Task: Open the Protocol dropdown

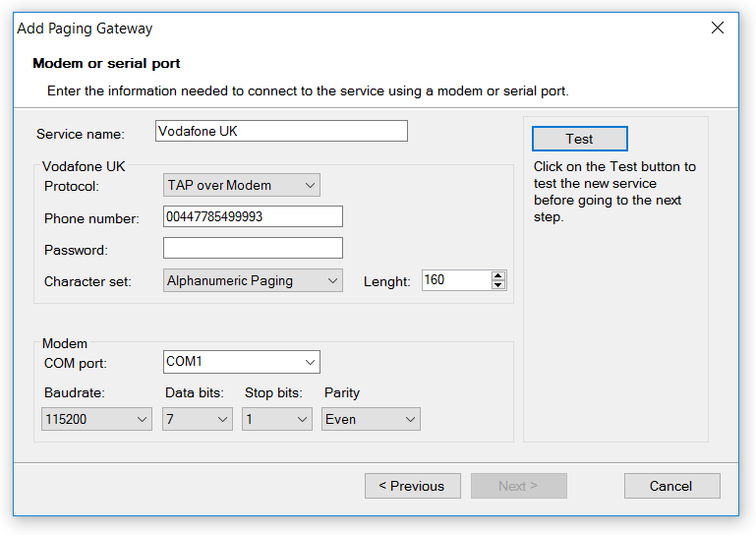Action: click(242, 185)
